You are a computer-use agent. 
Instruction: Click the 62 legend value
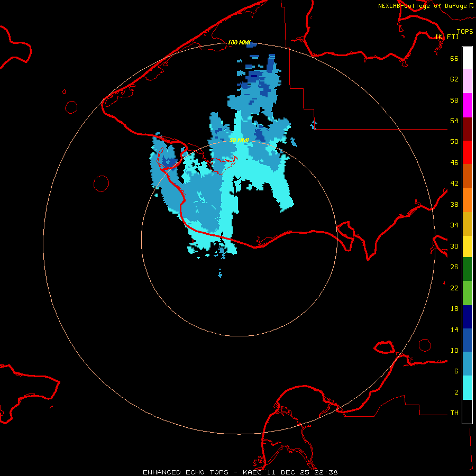point(454,79)
